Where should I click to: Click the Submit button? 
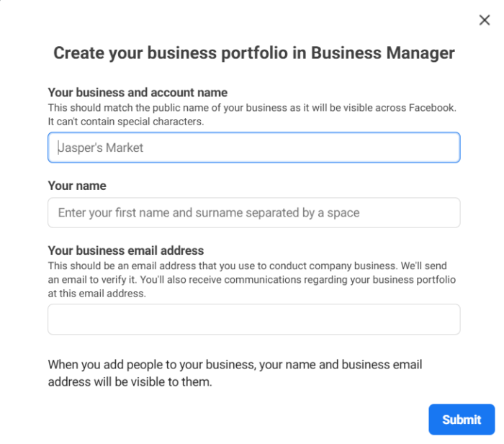462,420
